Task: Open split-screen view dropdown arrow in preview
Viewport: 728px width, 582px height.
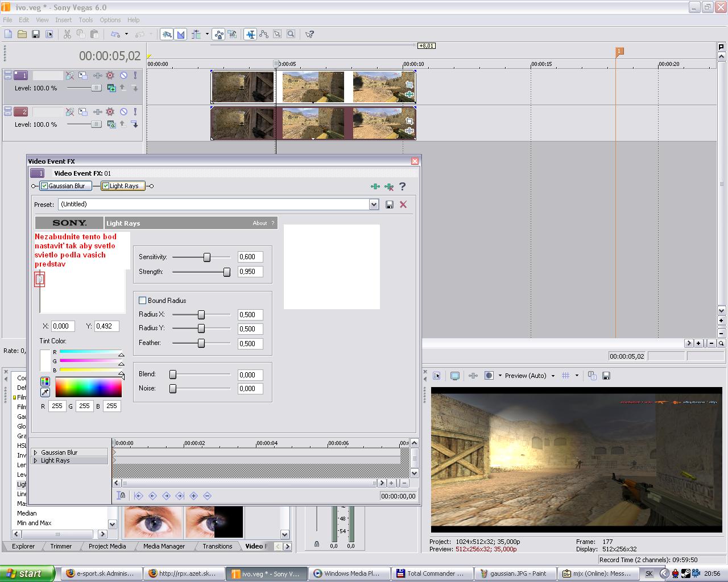Action: [500, 376]
